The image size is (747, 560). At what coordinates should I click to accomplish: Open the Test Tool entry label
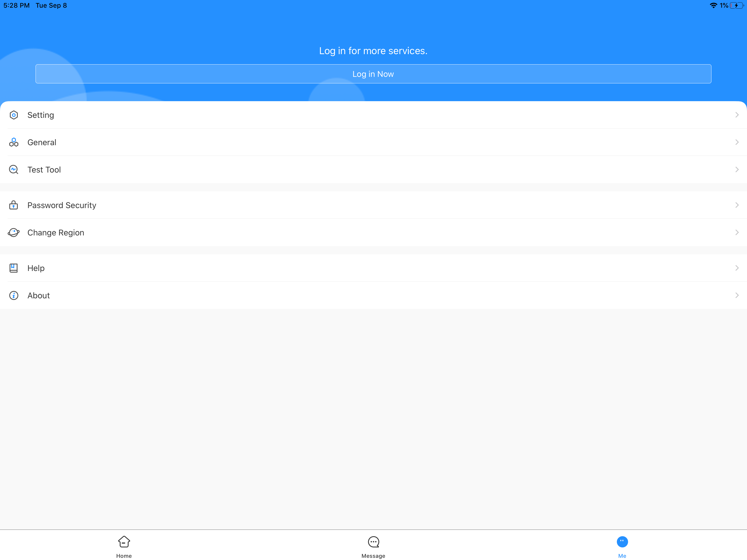(x=44, y=170)
